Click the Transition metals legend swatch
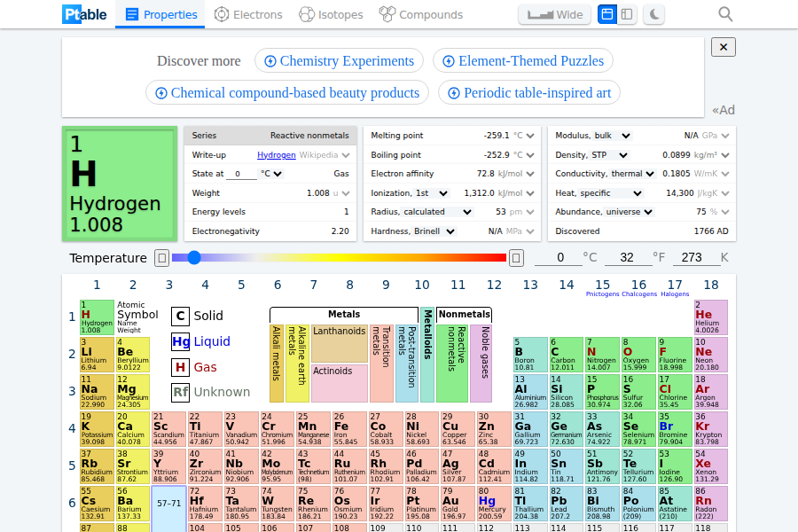The height and width of the screenshot is (532, 798). [381, 363]
